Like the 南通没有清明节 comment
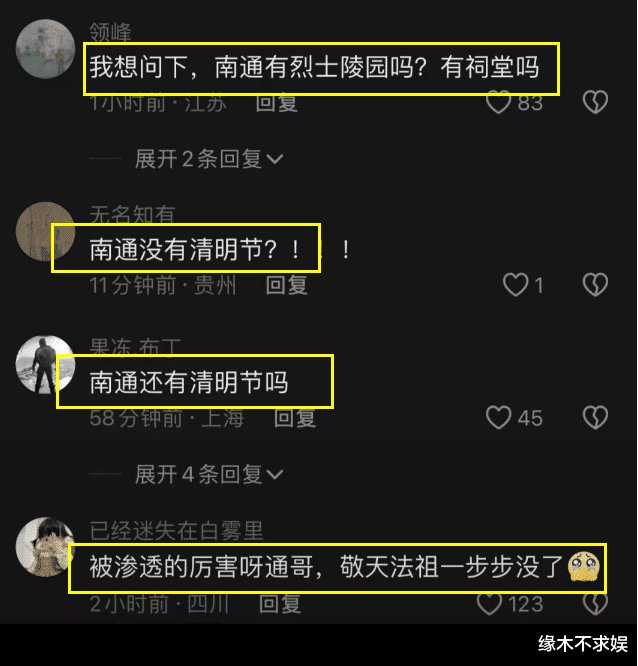Screen dimensions: 638x666 515,285
